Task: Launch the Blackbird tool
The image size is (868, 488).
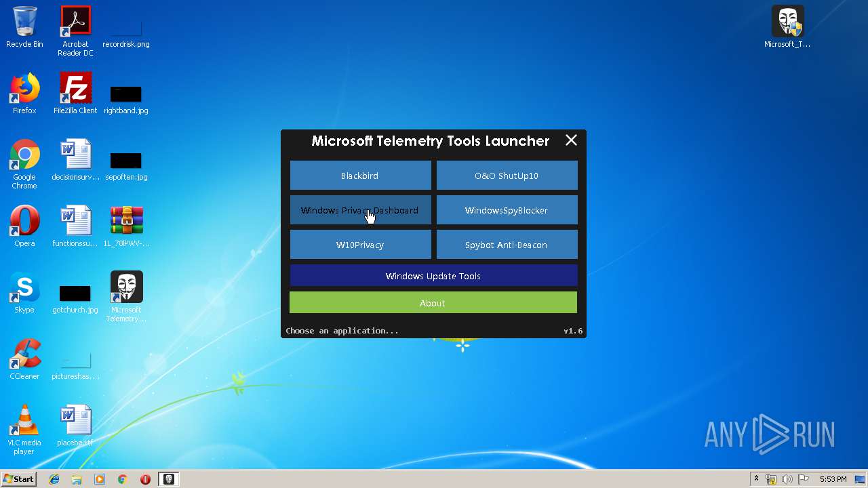Action: 360,176
